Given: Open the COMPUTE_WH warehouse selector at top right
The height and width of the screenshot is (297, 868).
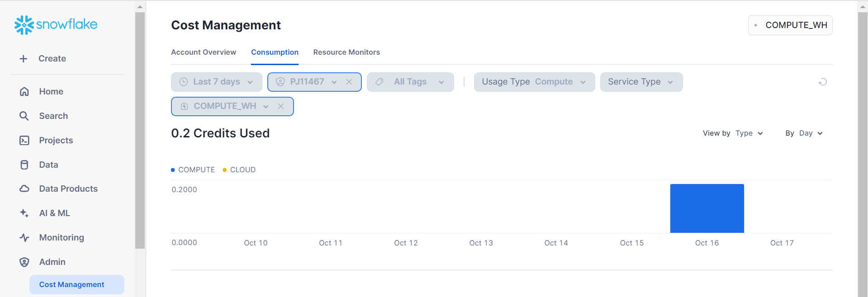Looking at the screenshot, I should [x=790, y=25].
